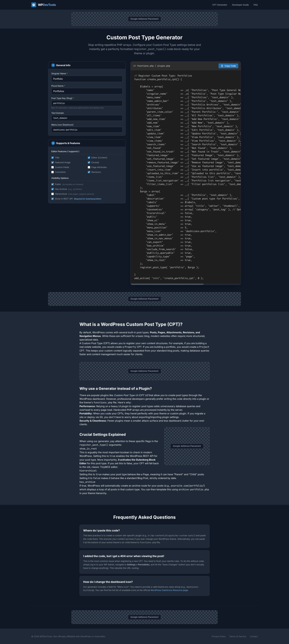Click 'How do I change the dashboard icon?'
289x644 pixels.
[108, 582]
